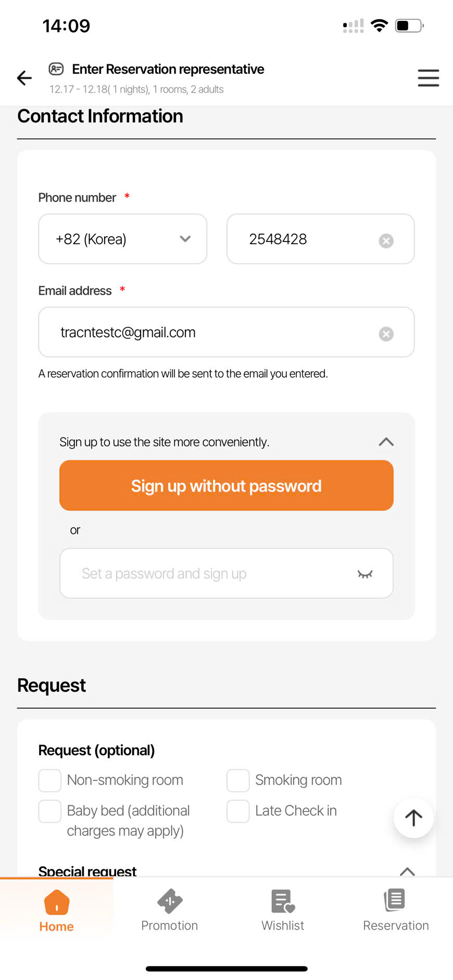Image resolution: width=453 pixels, height=980 pixels.
Task: Select Baby bed checkbox
Action: (50, 811)
